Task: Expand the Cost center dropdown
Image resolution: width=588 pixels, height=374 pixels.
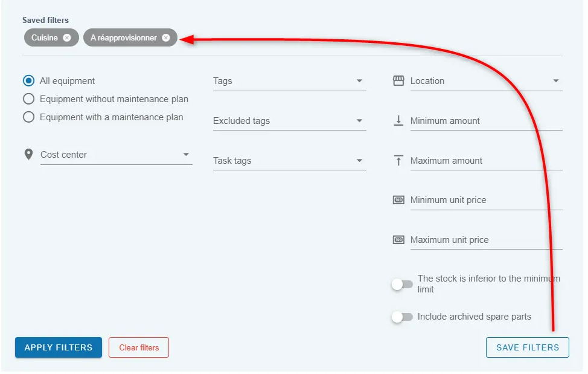Action: [x=117, y=155]
